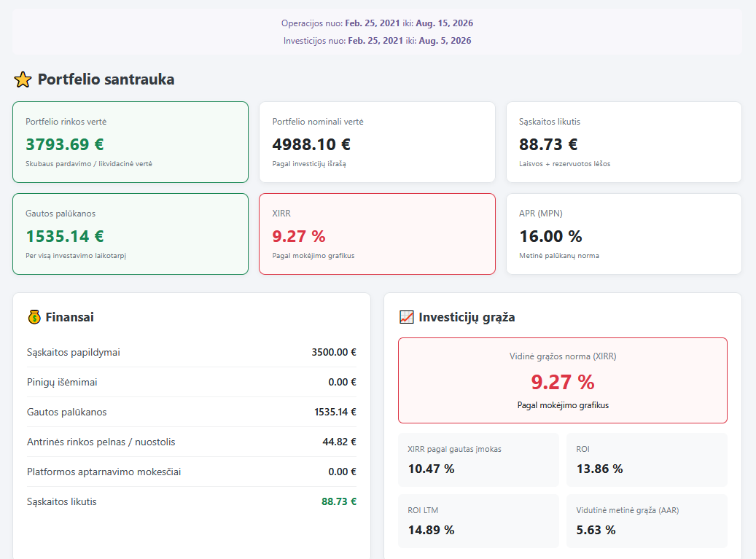The height and width of the screenshot is (559, 756).
Task: Click the Operacijos nuo date range line
Action: coord(377,23)
